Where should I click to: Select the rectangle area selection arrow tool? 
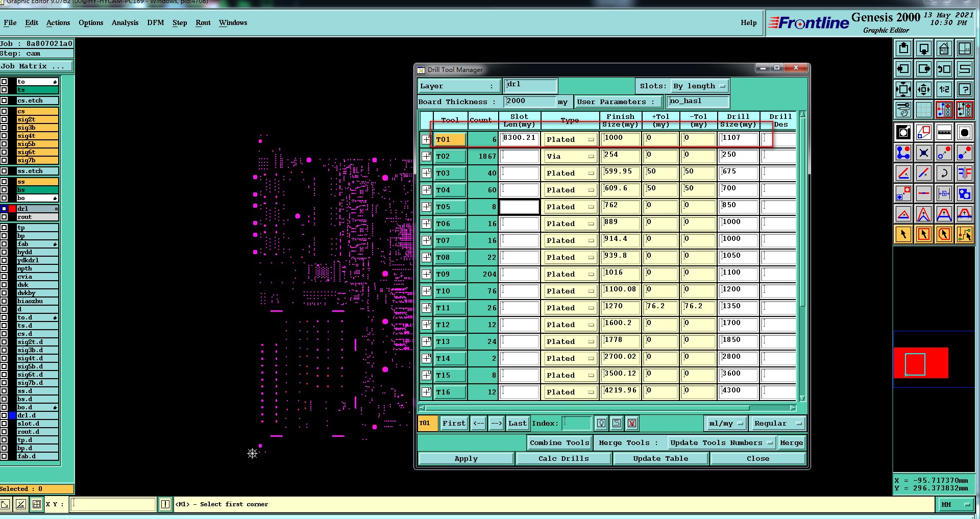[x=924, y=235]
